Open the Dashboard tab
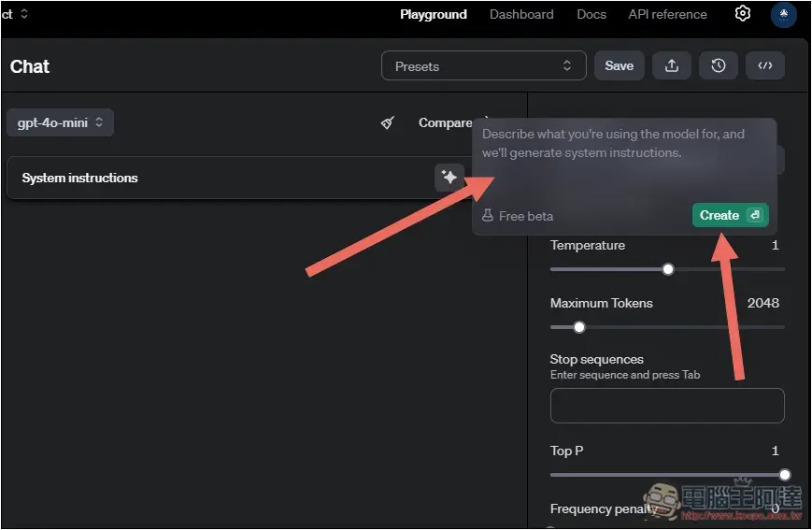Screen dimensions: 812x530 click(521, 15)
